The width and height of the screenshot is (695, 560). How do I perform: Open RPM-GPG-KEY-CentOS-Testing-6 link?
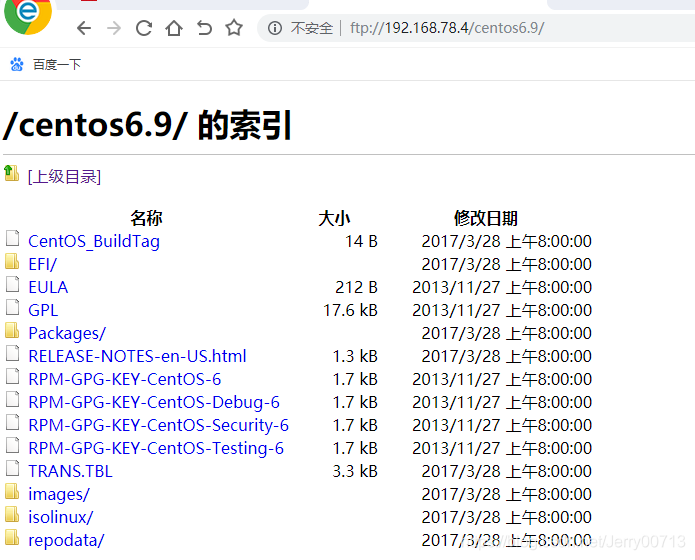[156, 449]
